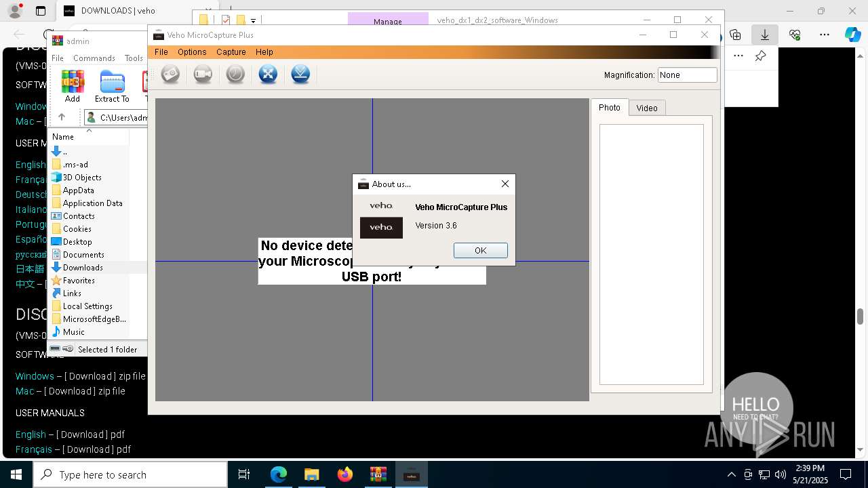
Task: Click the Edge profile avatar icon
Action: click(x=15, y=11)
